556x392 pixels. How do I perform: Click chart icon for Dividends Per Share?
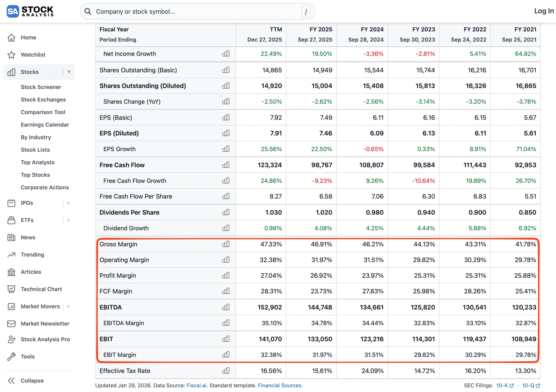[226, 212]
